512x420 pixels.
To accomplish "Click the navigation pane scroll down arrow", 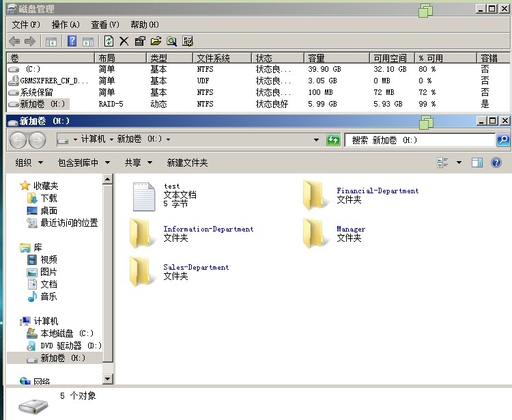I will click(108, 379).
